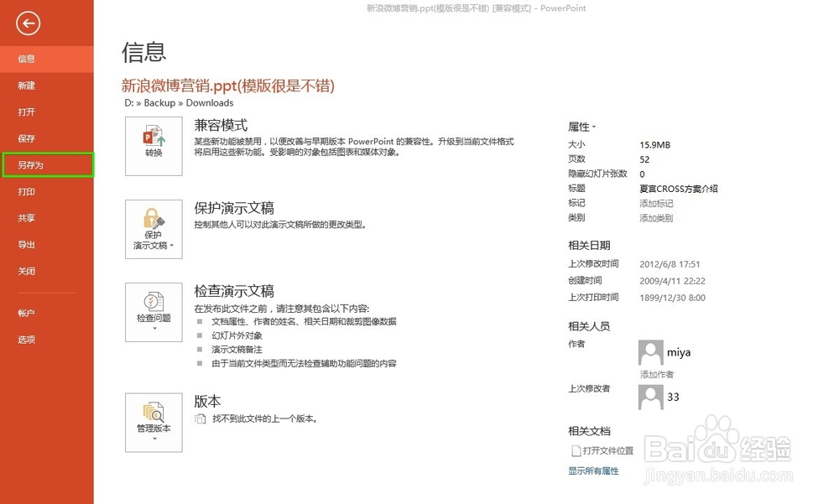This screenshot has width=839, height=504.
Task: Open the 管理版本 dropdown button
Action: (x=154, y=423)
